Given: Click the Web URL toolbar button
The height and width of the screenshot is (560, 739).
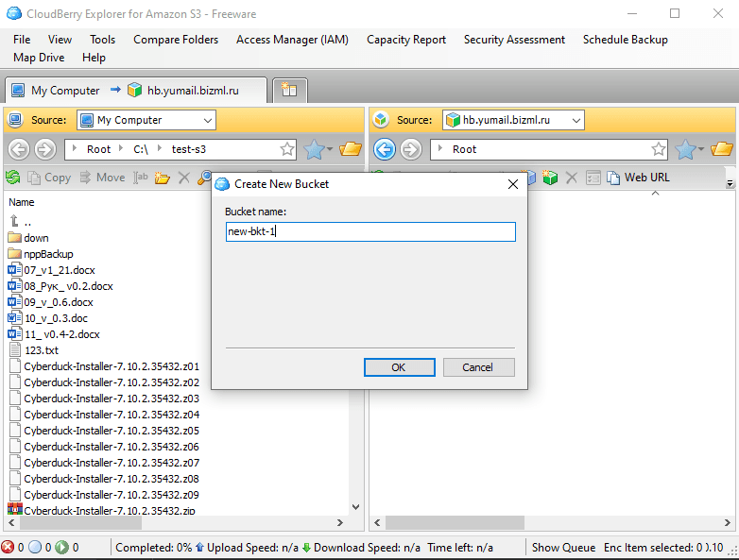Looking at the screenshot, I should coord(638,178).
